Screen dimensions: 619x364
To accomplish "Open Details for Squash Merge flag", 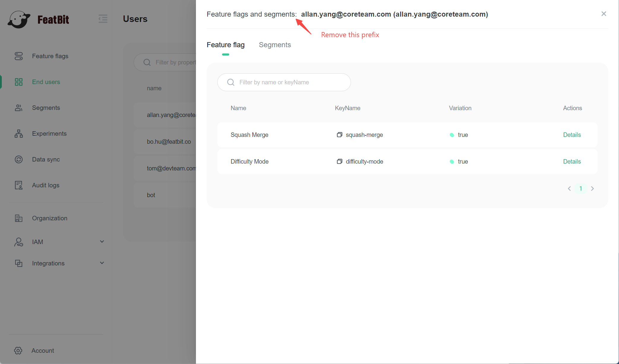I will point(572,135).
